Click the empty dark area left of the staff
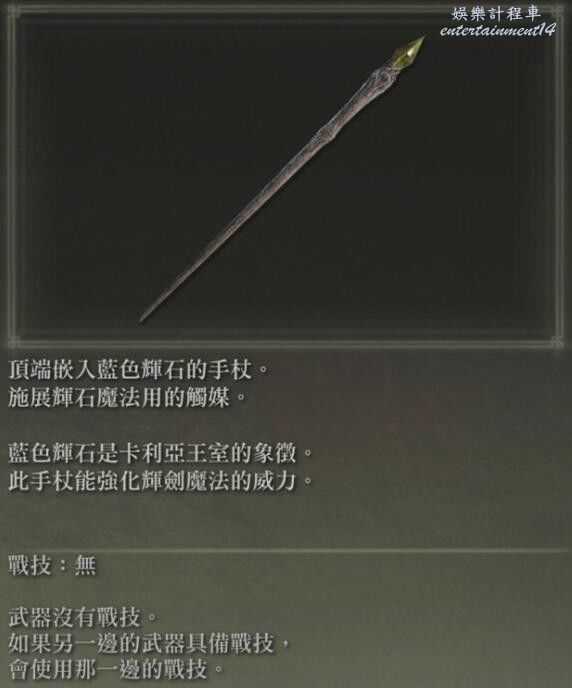572x688 pixels. click(x=110, y=154)
